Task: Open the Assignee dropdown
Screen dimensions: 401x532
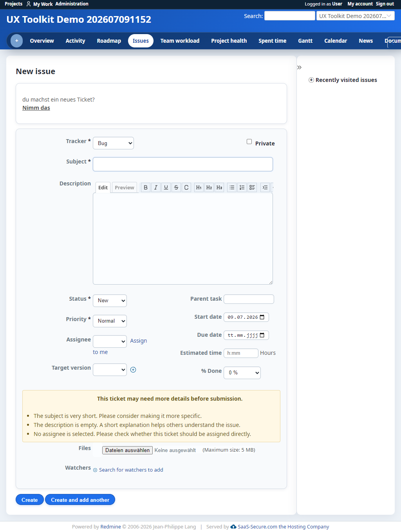Action: point(110,341)
